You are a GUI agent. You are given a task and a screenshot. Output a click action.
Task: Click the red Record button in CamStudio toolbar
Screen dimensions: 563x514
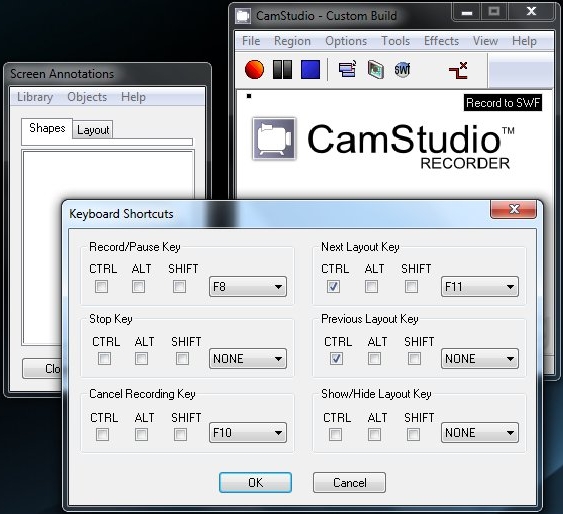[x=254, y=69]
